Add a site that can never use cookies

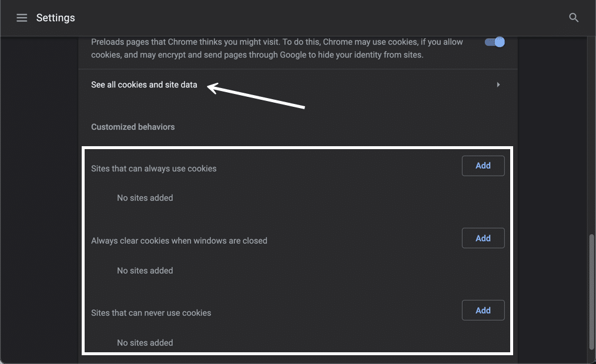(483, 310)
